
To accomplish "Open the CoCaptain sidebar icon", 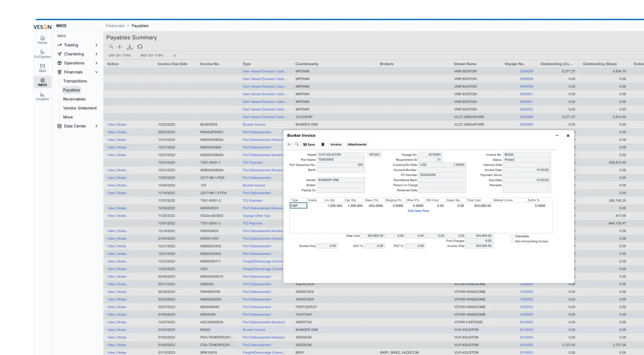I will [x=42, y=54].
